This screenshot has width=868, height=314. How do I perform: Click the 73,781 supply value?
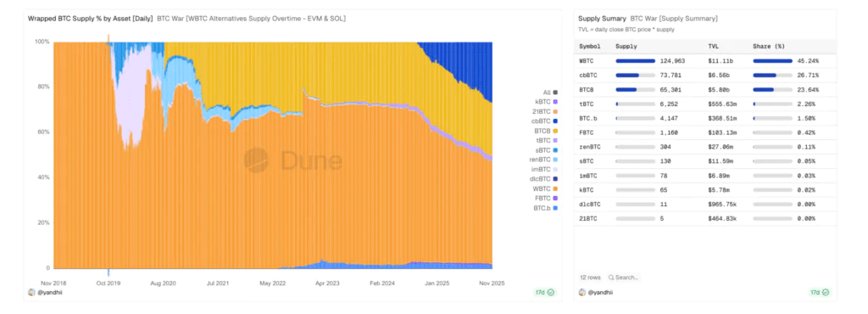click(670, 76)
